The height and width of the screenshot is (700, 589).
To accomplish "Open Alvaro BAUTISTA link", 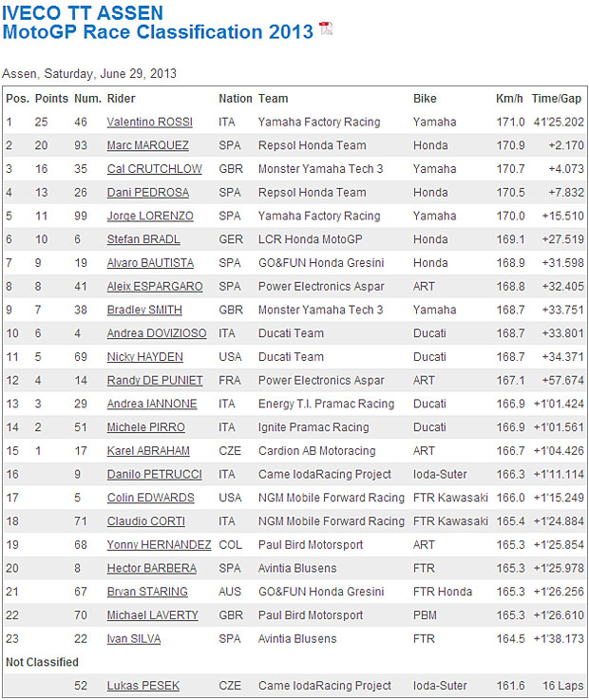I will click(x=150, y=263).
